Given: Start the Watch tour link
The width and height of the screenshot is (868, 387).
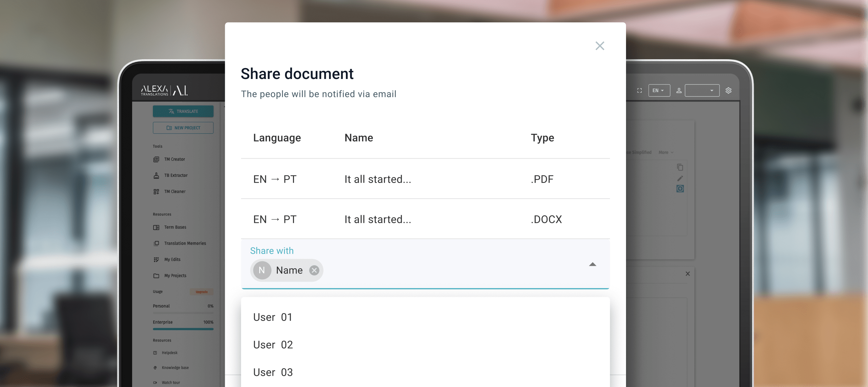Looking at the screenshot, I should [x=166, y=382].
